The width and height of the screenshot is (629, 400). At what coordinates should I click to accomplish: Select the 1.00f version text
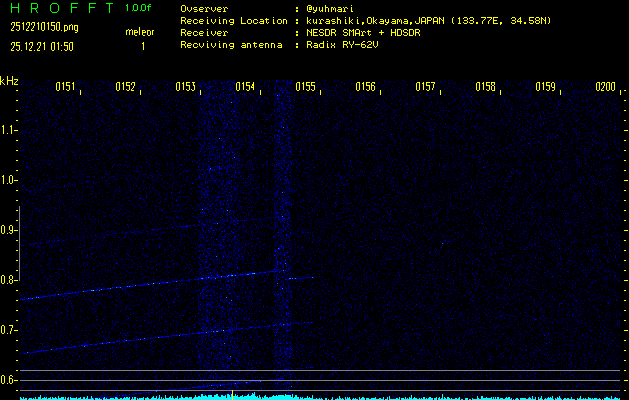pyautogui.click(x=139, y=8)
